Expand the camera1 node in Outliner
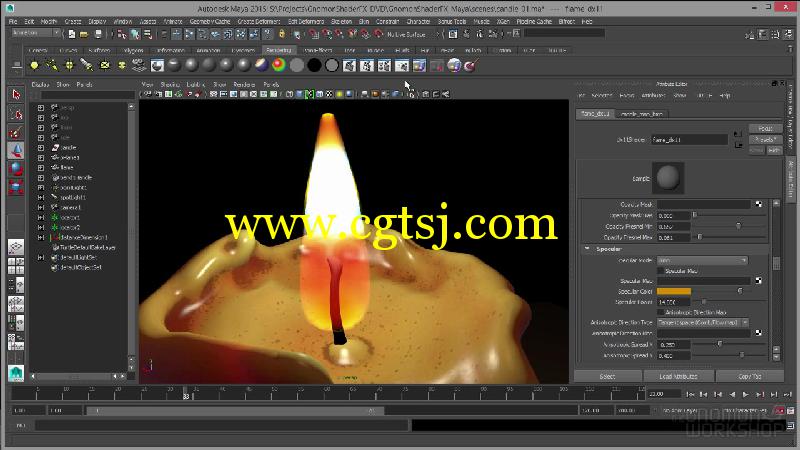Screen dimensions: 800x450 click(x=41, y=208)
